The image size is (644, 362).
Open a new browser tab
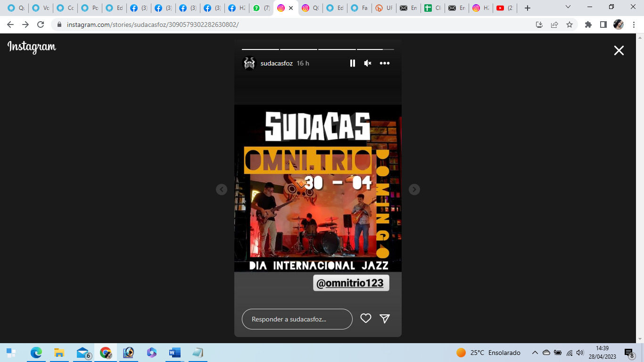(528, 8)
